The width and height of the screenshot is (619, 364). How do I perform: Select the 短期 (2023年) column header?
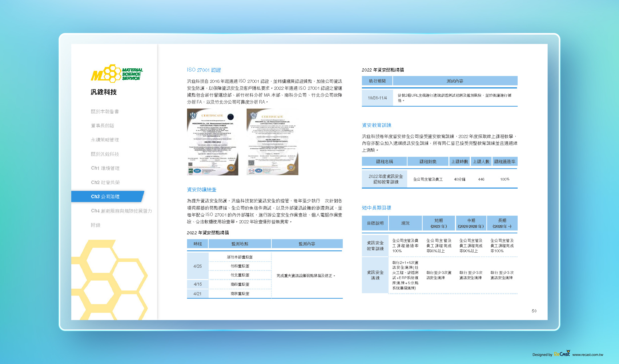(439, 223)
